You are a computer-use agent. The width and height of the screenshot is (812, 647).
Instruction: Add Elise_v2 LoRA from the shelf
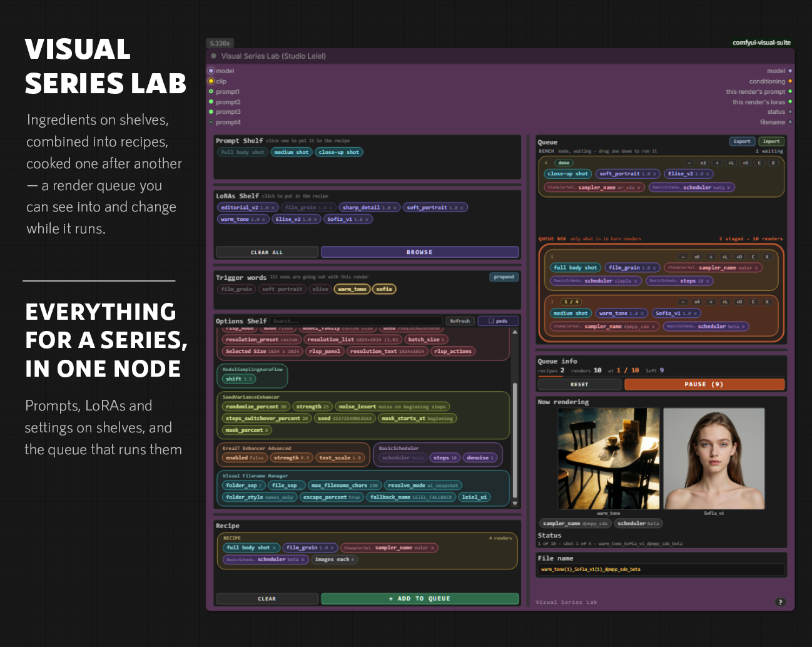click(x=297, y=219)
